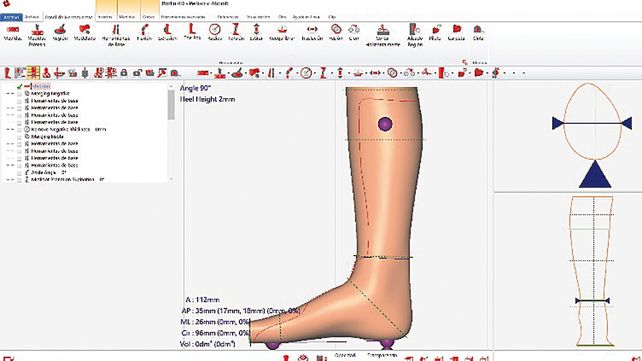The image size is (642, 361).
Task: Click the purple control sphere on the calf
Action: coord(385,124)
